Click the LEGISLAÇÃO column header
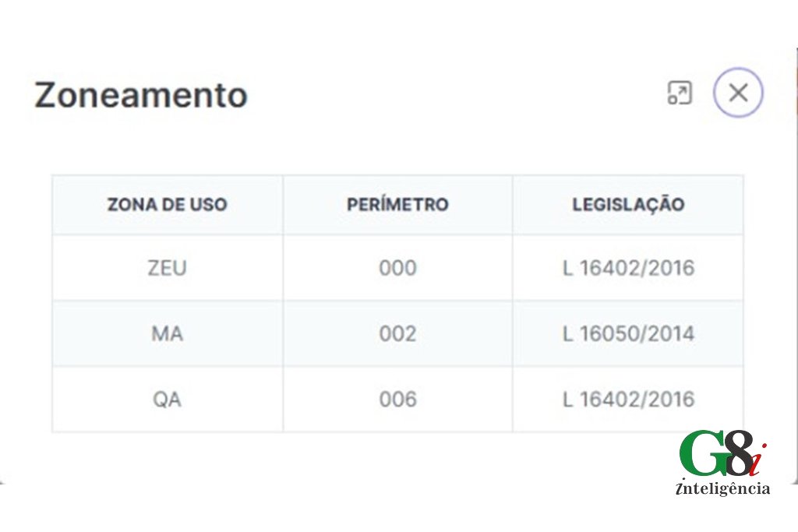The height and width of the screenshot is (532, 798). (628, 204)
